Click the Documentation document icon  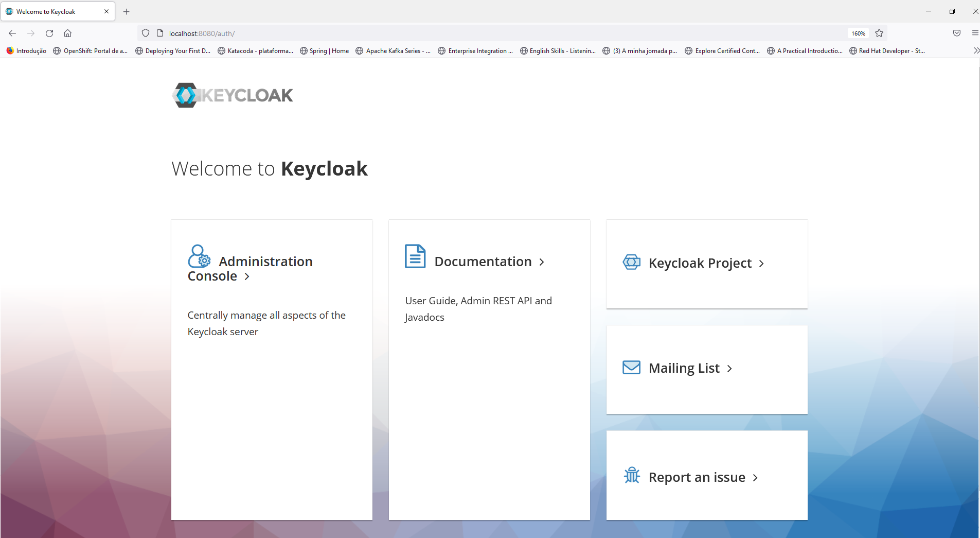pos(414,256)
